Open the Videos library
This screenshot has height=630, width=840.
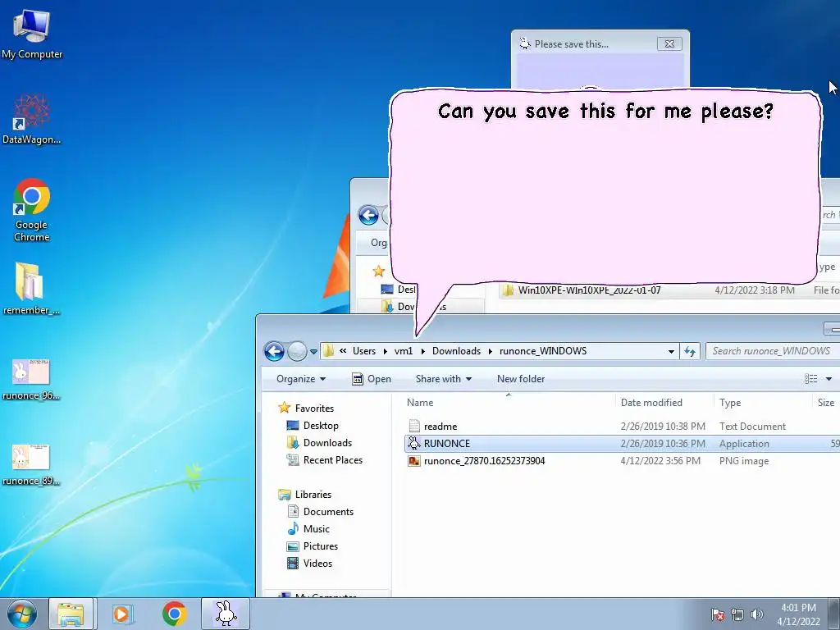click(317, 563)
